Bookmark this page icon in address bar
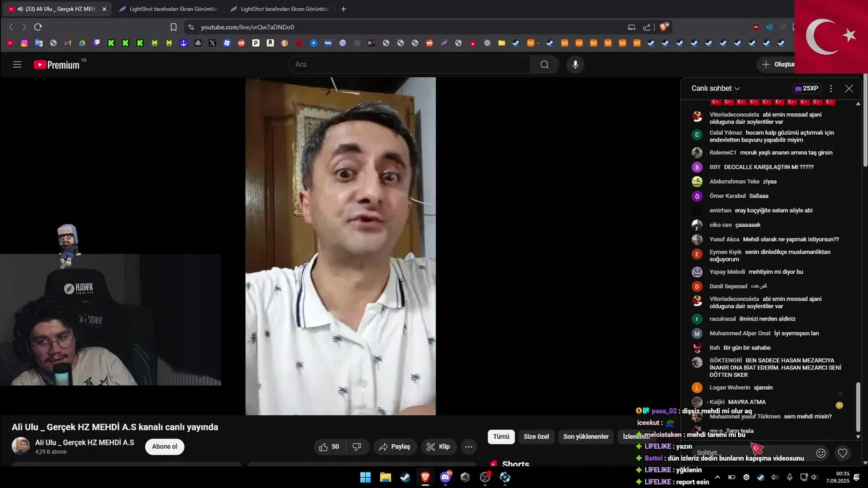Viewport: 868px width, 488px height. click(x=174, y=27)
